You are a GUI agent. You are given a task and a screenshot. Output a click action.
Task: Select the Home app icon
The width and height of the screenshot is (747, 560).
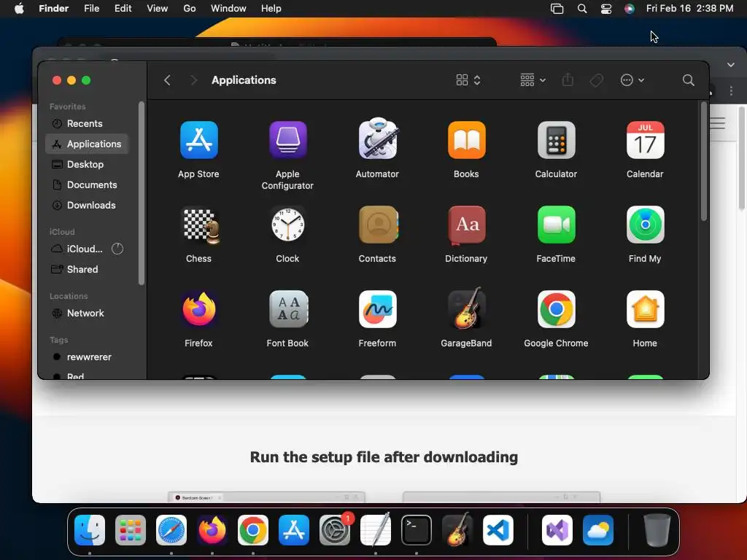(645, 309)
